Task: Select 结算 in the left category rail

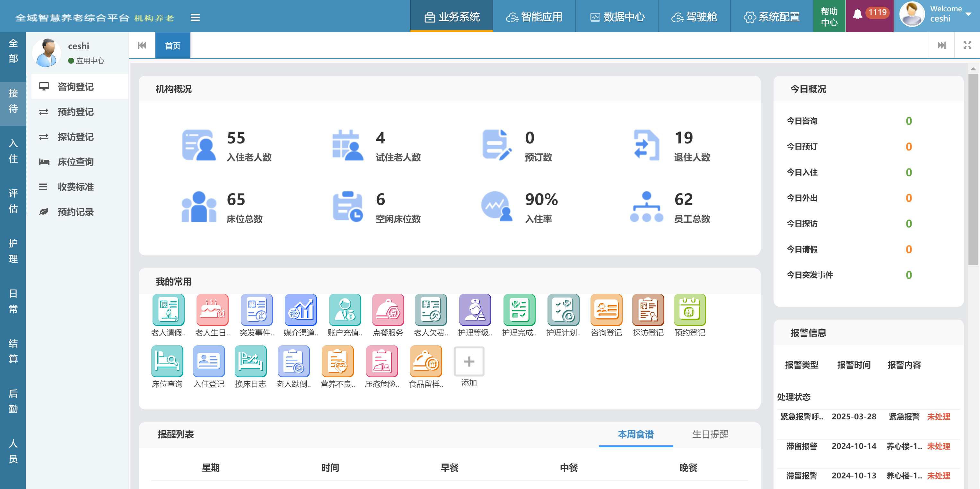Action: point(13,351)
